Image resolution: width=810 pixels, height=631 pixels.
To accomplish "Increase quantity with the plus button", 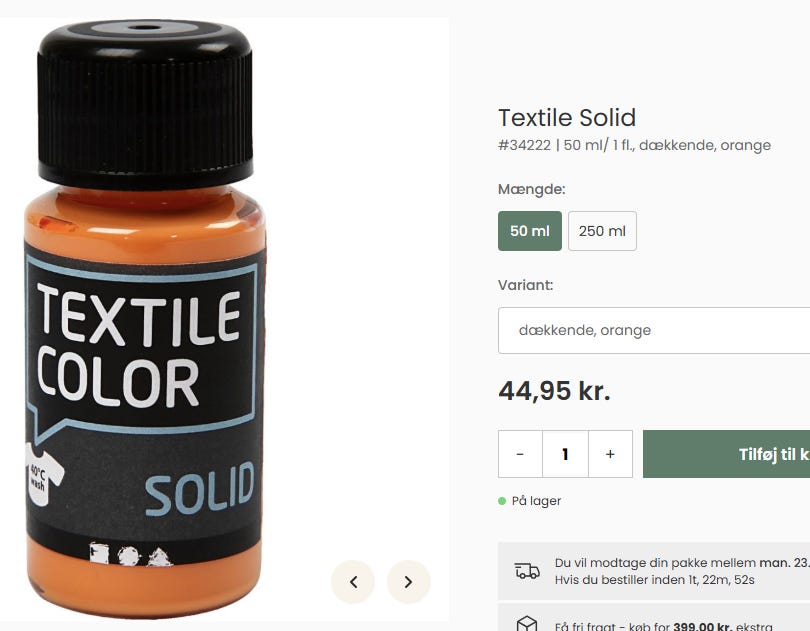I will (610, 454).
